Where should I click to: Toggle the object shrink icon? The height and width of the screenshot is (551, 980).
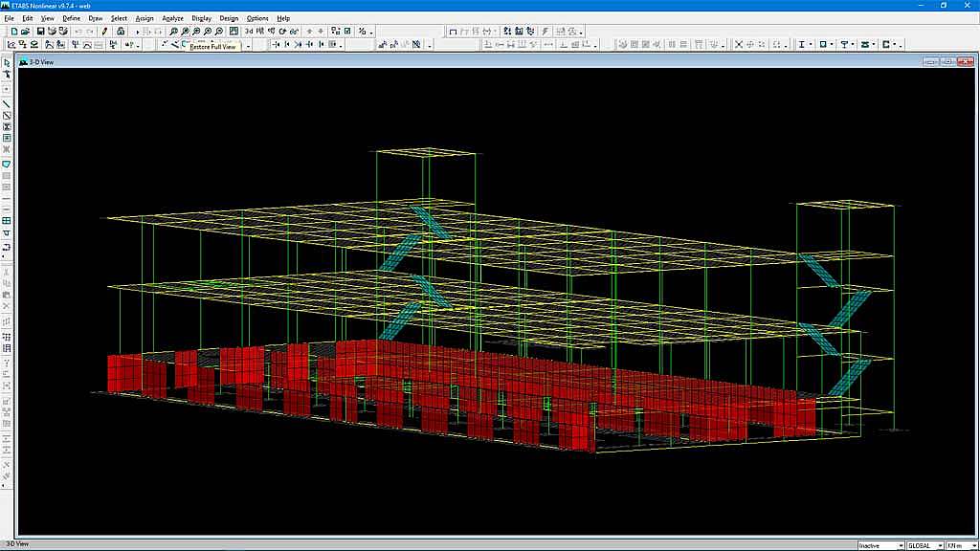pos(335,32)
